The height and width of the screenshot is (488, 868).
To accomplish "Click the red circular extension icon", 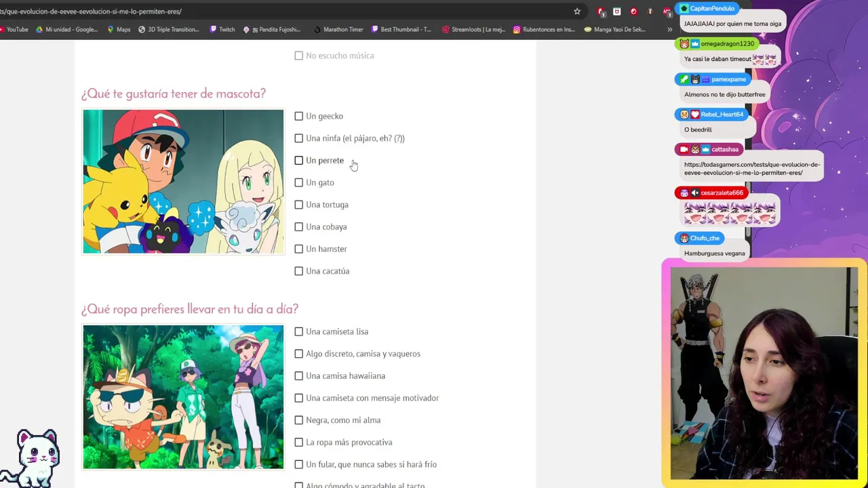I will coord(633,12).
